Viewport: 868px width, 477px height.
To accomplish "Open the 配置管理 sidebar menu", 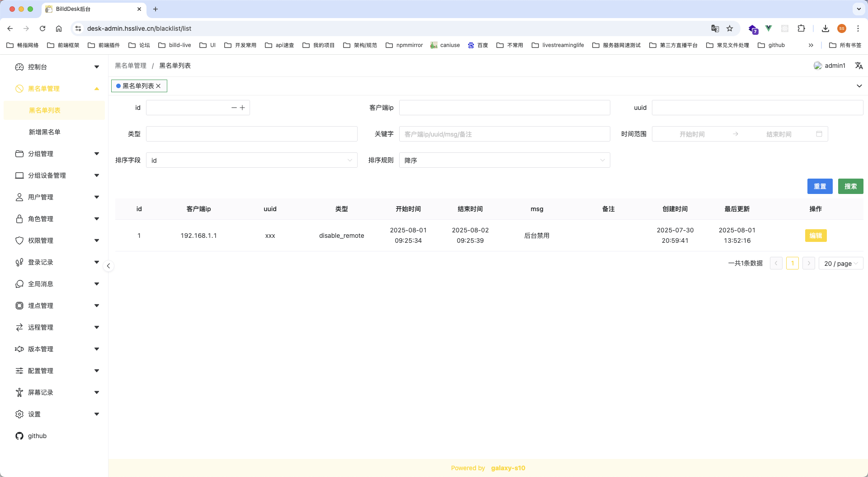I will 54,371.
